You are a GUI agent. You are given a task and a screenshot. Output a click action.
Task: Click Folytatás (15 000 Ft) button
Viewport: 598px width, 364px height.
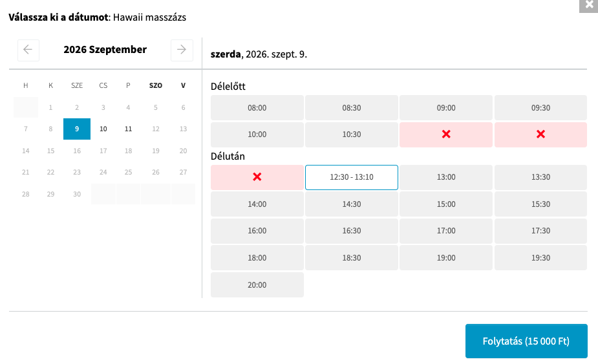point(526,341)
